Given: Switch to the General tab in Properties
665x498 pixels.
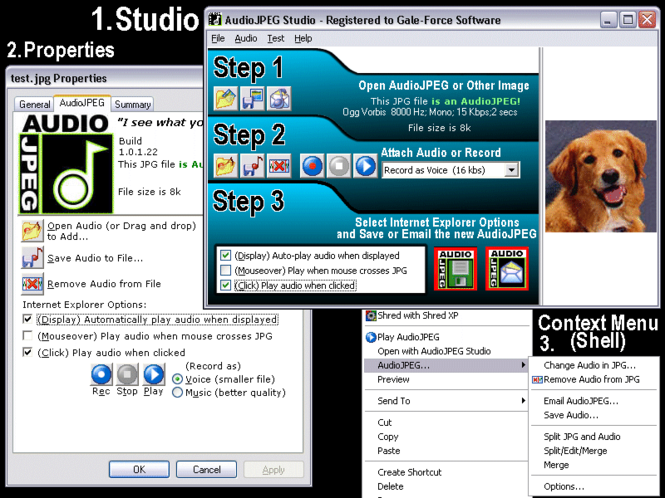Looking at the screenshot, I should (35, 104).
